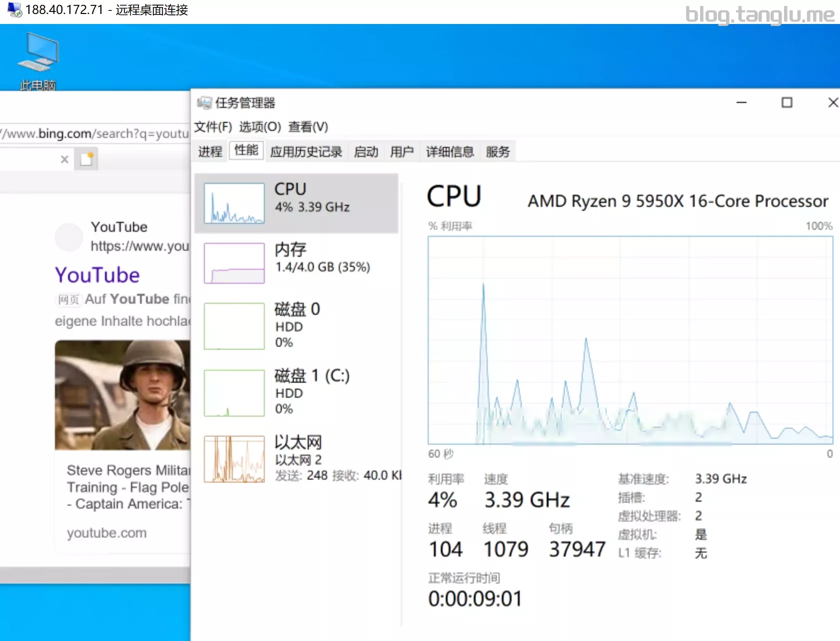840x641 pixels.
Task: Click the Remote Desktop connection title icon
Action: [x=14, y=9]
